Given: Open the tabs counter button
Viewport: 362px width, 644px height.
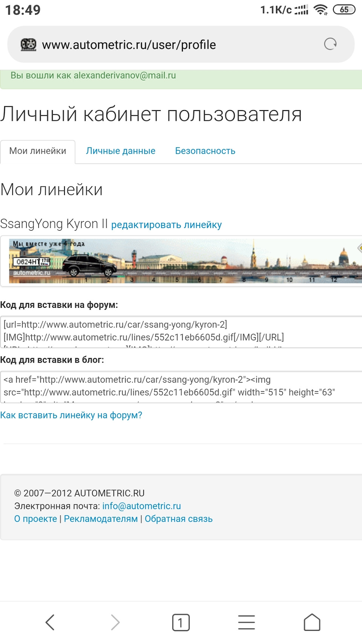Looking at the screenshot, I should 181,622.
